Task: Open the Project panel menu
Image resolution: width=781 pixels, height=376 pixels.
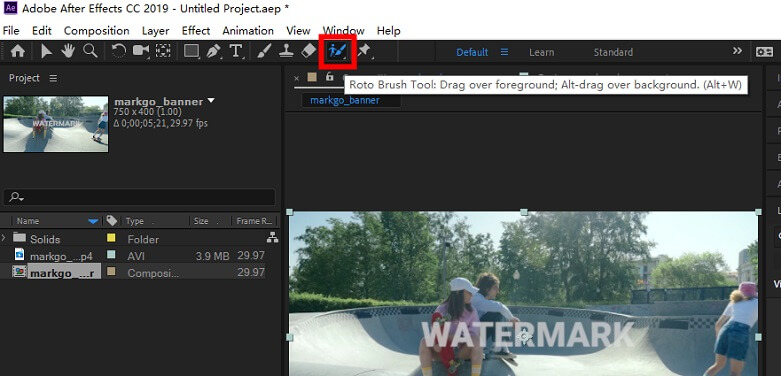Action: pyautogui.click(x=53, y=78)
